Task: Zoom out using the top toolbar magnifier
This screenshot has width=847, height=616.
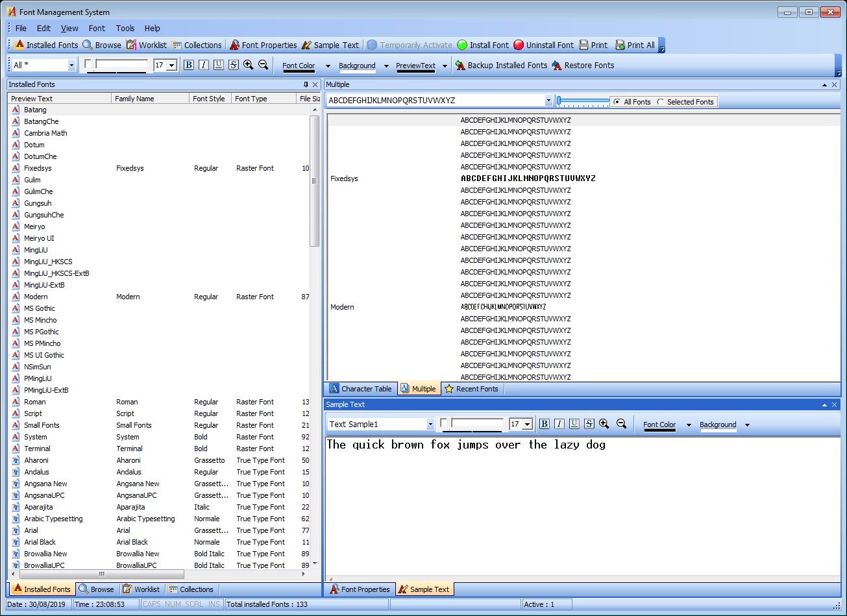Action: 263,64
